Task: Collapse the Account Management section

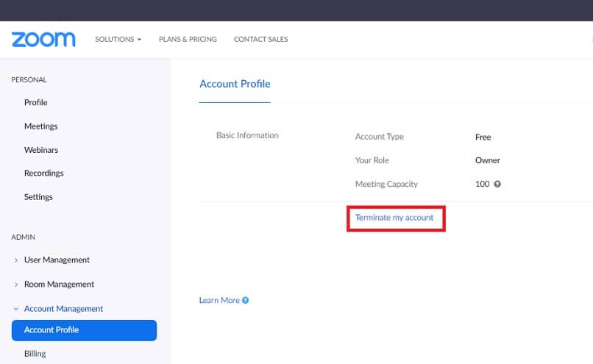Action: coord(16,309)
